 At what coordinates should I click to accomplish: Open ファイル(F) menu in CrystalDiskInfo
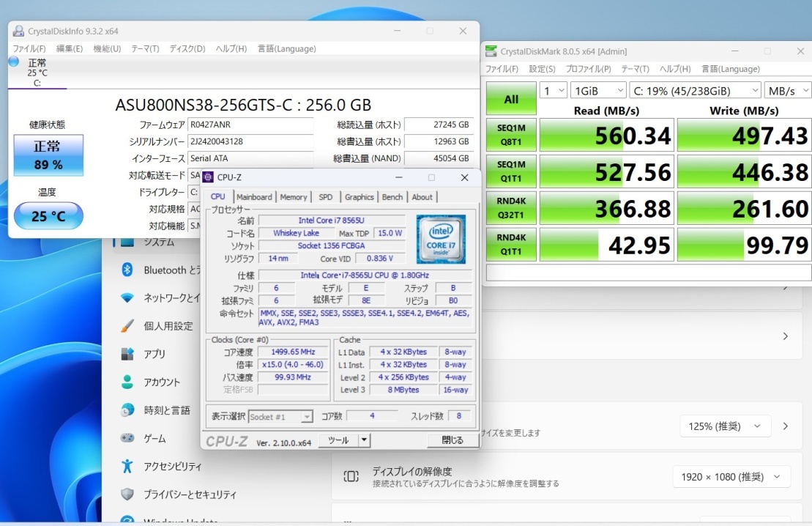coord(29,48)
